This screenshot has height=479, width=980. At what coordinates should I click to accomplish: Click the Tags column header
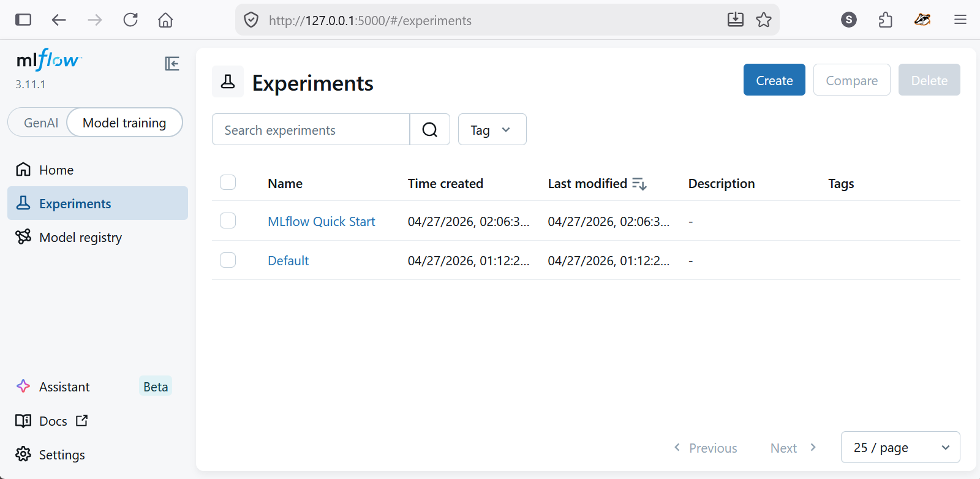841,183
